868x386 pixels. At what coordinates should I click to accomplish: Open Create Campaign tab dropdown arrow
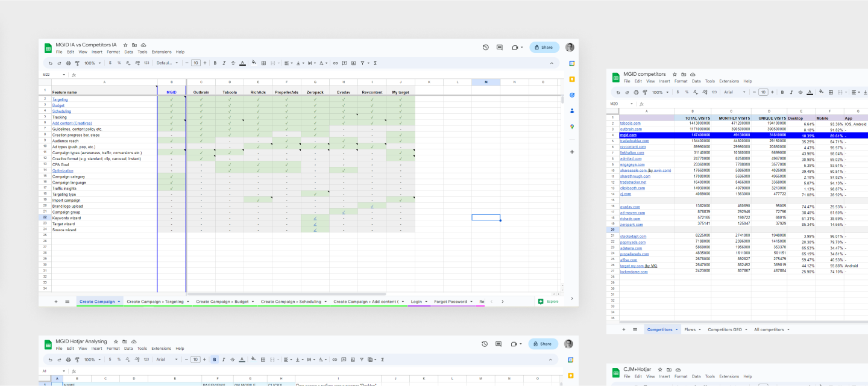119,302
